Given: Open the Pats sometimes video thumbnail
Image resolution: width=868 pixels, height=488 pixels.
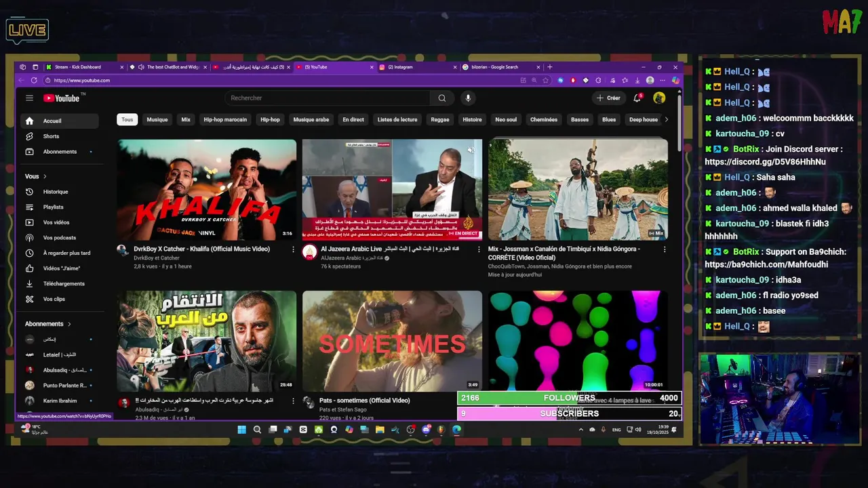Looking at the screenshot, I should [392, 341].
